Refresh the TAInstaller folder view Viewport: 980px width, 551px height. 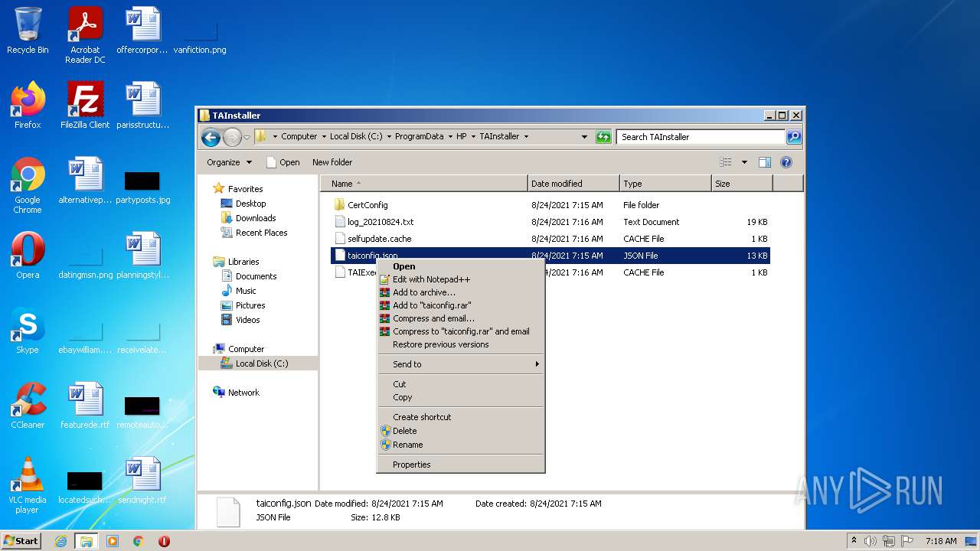coord(603,137)
